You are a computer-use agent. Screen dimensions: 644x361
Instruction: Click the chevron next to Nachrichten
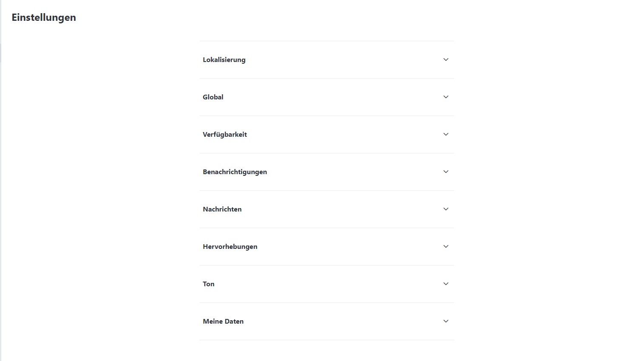[446, 209]
